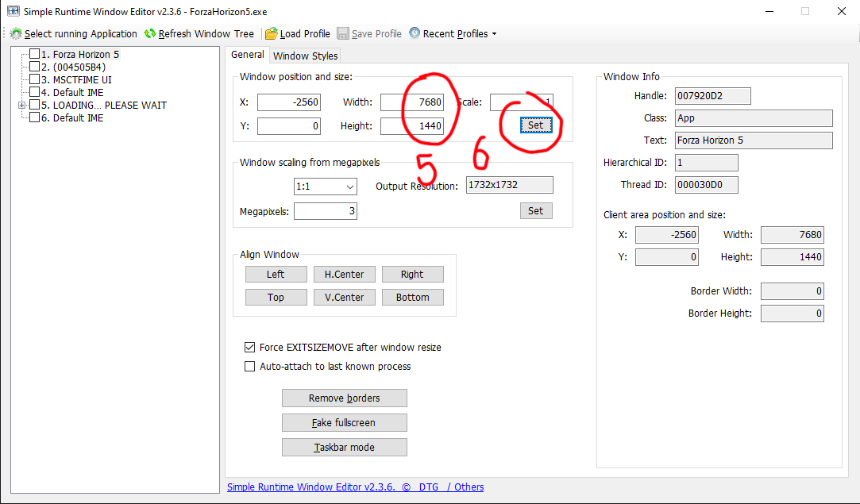The image size is (860, 504).
Task: Click the Select running Application gear icon
Action: [x=17, y=34]
